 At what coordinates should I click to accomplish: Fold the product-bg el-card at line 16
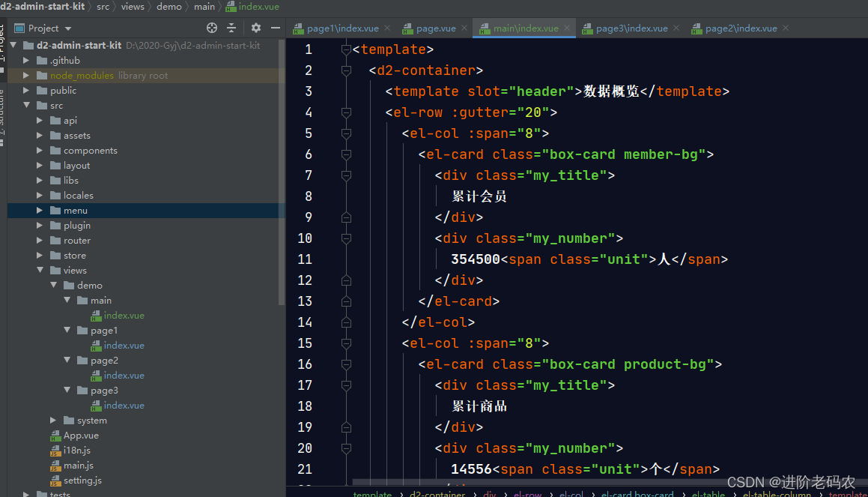coord(346,364)
